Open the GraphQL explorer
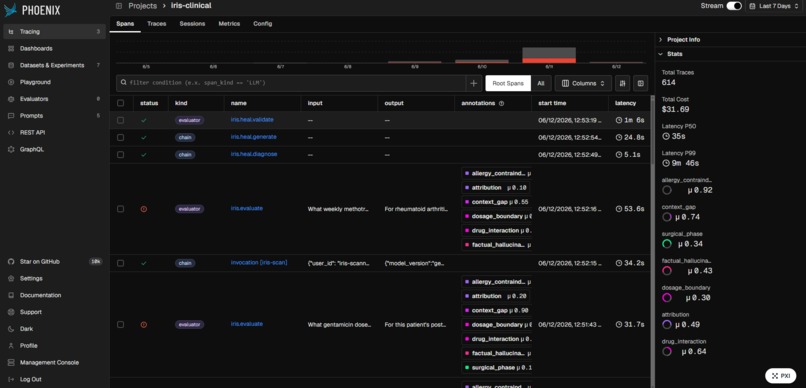Screen dimensions: 806x388 pos(54,150)
